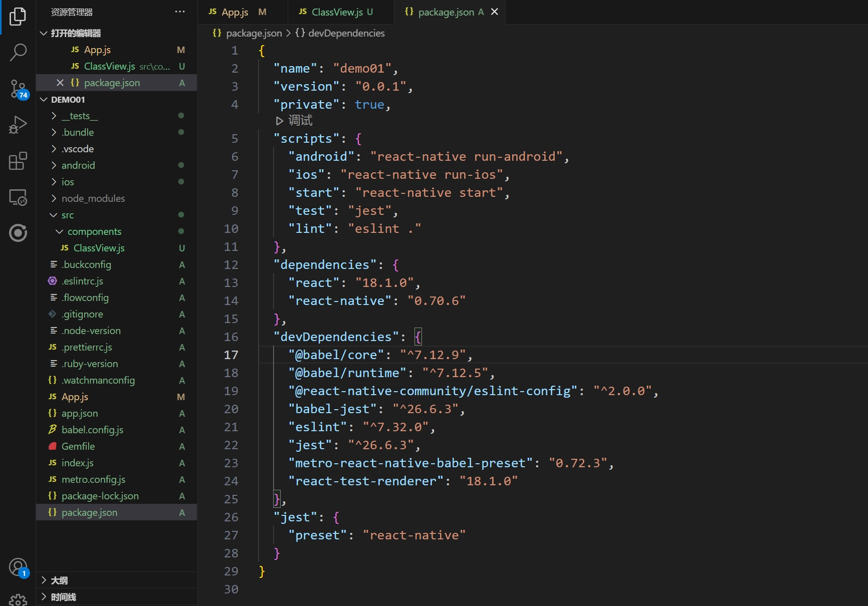868x606 pixels.
Task: Switch to the ClassView.js tab
Action: pos(341,12)
